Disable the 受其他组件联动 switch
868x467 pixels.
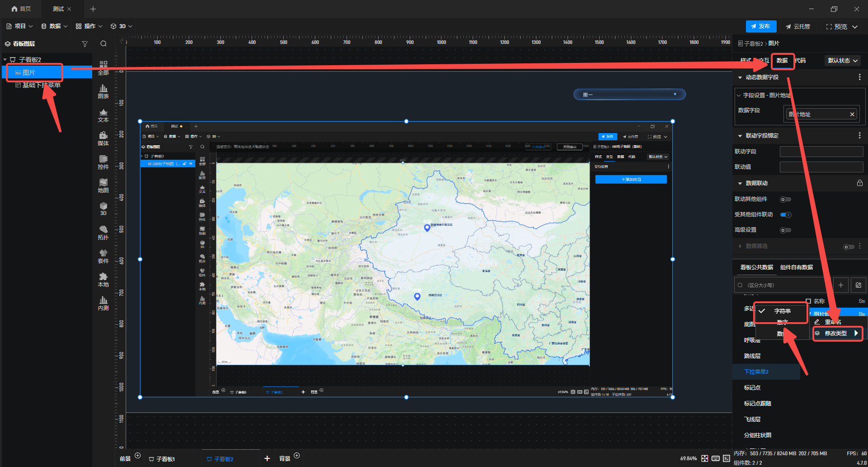[x=786, y=215]
